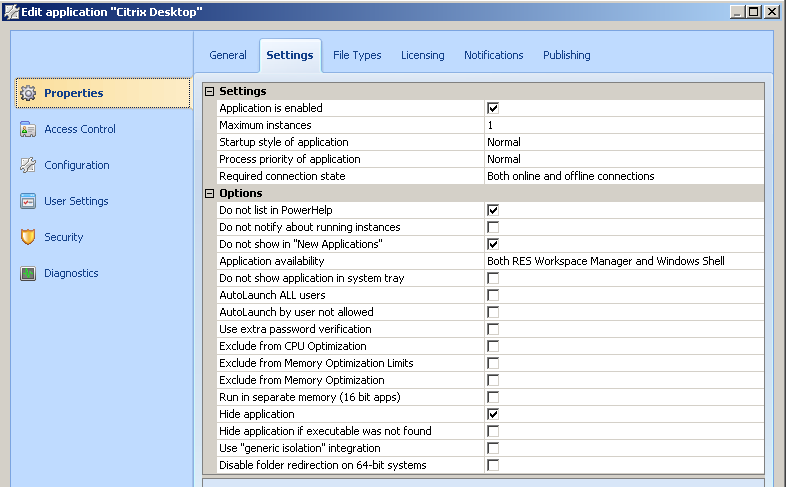This screenshot has height=487, width=786.
Task: Collapse the Options section
Action: pyautogui.click(x=210, y=193)
